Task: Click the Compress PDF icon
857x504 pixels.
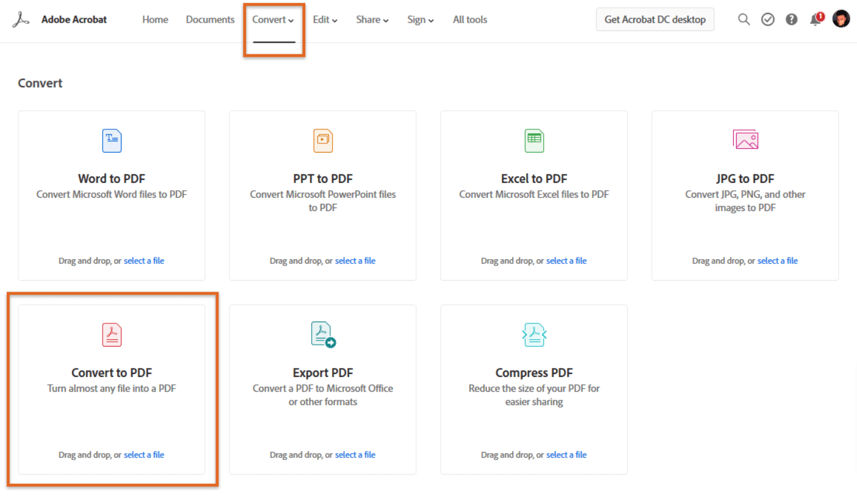Action: click(x=534, y=334)
